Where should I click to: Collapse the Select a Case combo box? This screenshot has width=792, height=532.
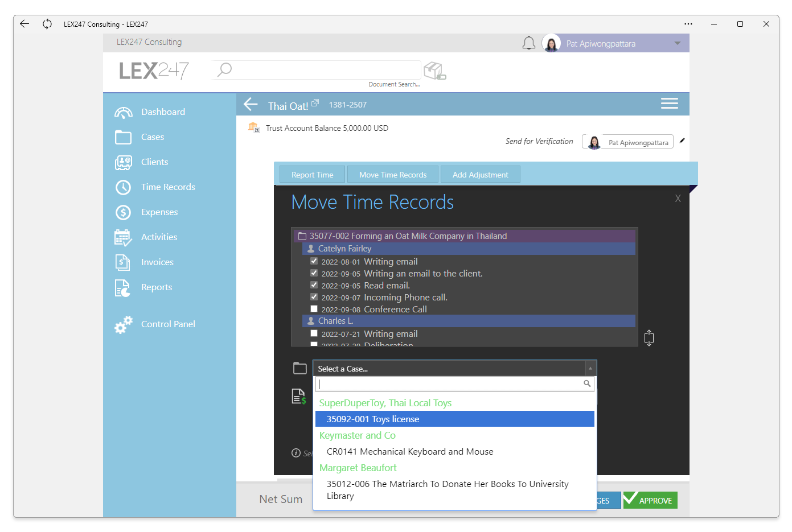point(590,369)
